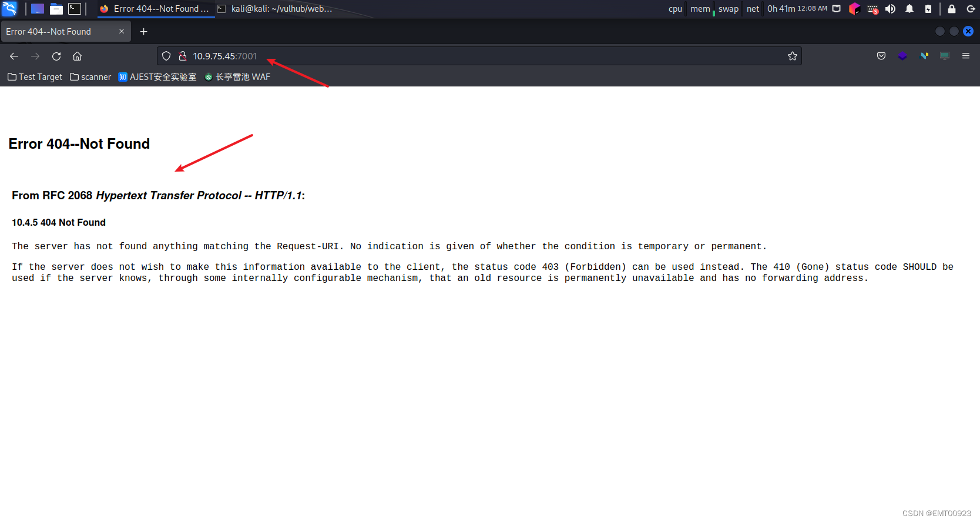Open the net monitor in panel

(753, 9)
